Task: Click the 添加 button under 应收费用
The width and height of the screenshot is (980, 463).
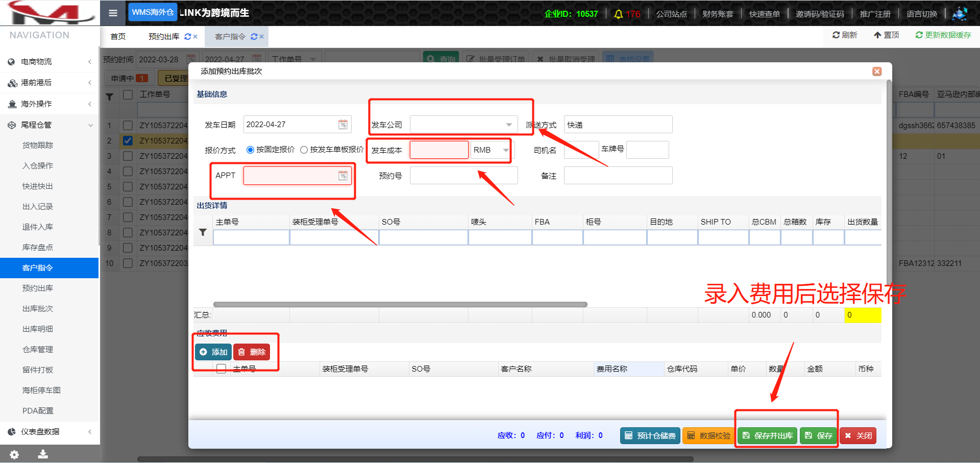Action: pyautogui.click(x=213, y=352)
